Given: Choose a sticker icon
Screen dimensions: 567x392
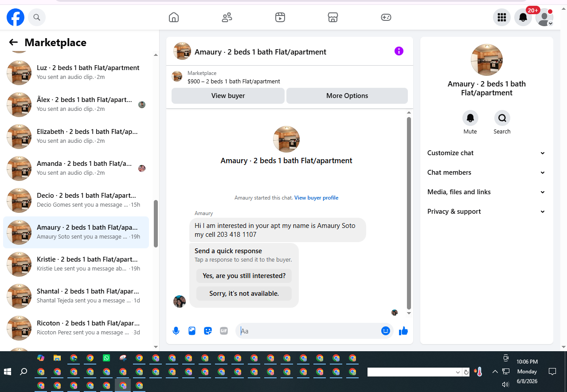Looking at the screenshot, I should 208,331.
